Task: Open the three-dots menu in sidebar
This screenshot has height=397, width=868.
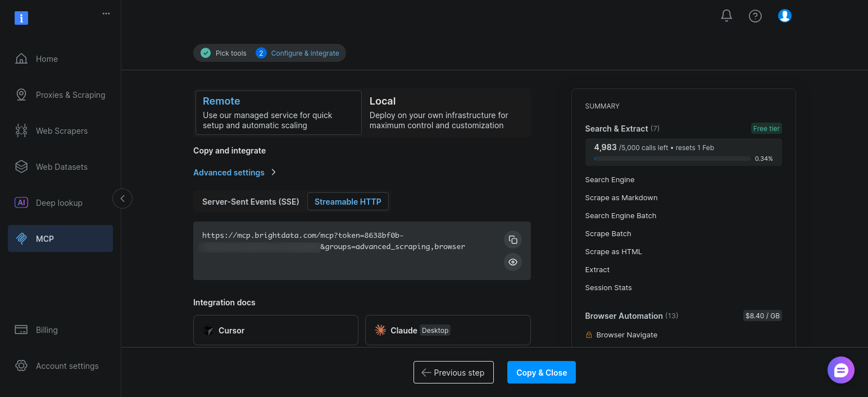Action: (106, 13)
